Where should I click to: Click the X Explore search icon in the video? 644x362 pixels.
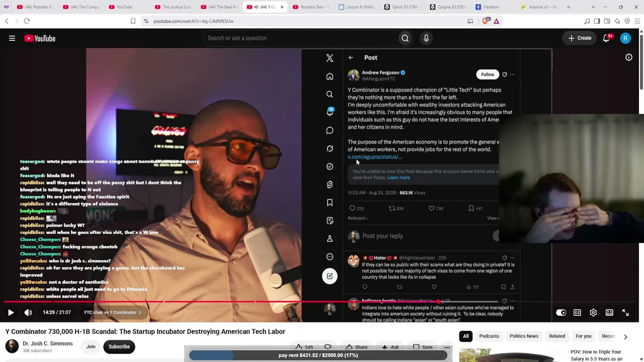coord(330,95)
